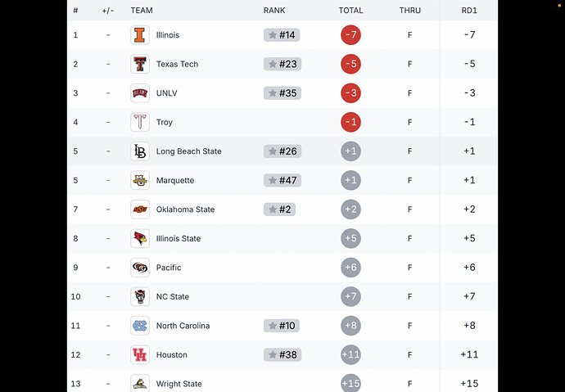Click the red -7 total score circle
Viewport: 565px width, 392px height.
coord(350,35)
